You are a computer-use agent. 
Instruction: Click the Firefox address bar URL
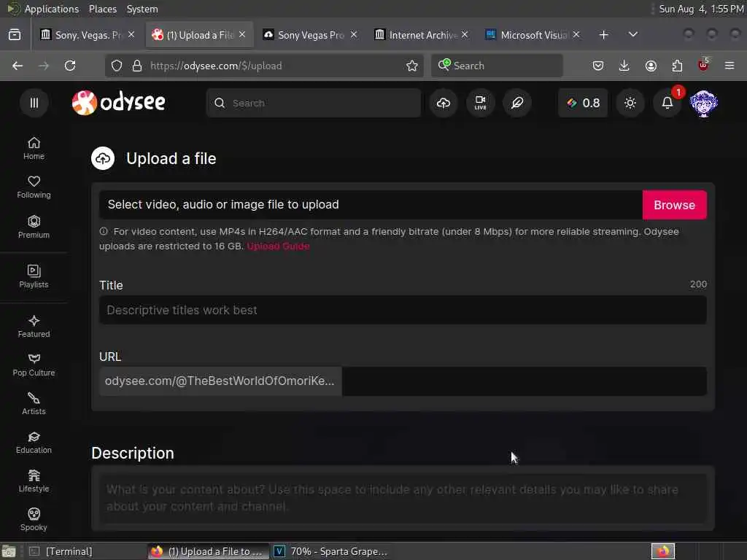[216, 66]
